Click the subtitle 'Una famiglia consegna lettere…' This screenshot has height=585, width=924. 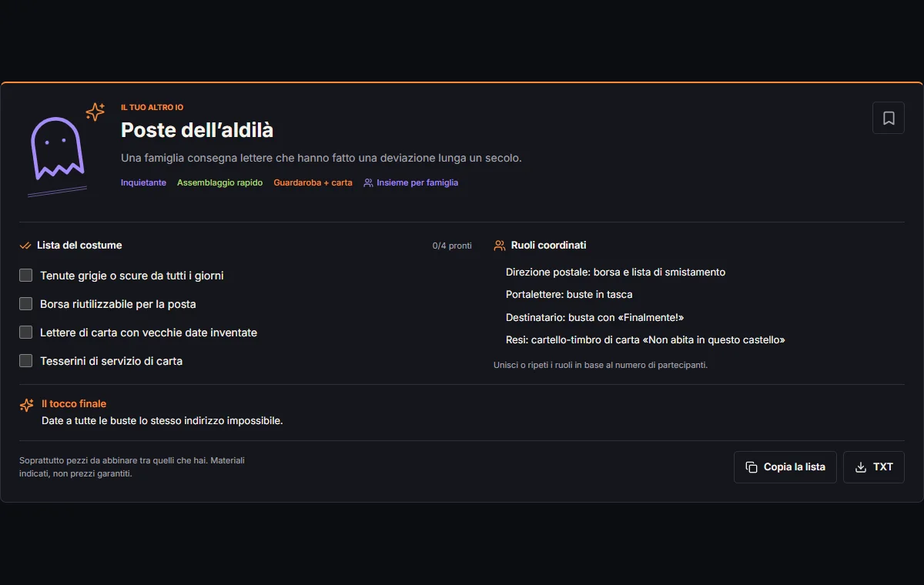click(x=321, y=158)
